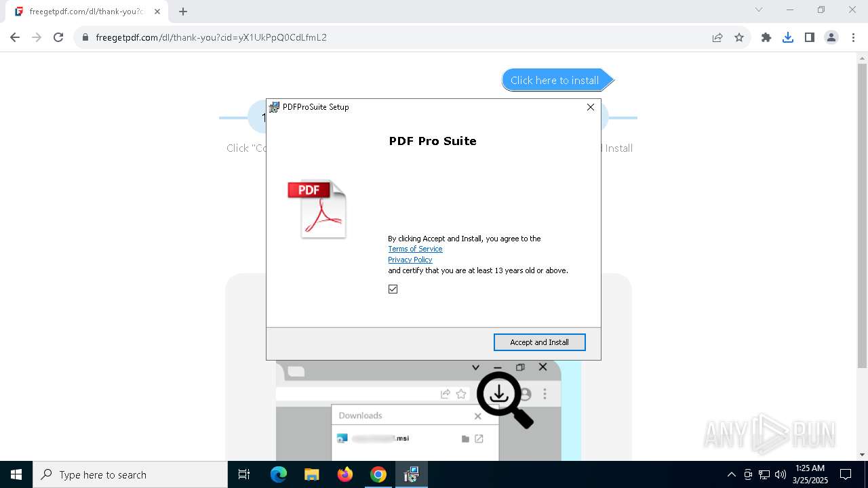Click the address bar URL field
The width and height of the screenshot is (868, 488).
[393, 37]
